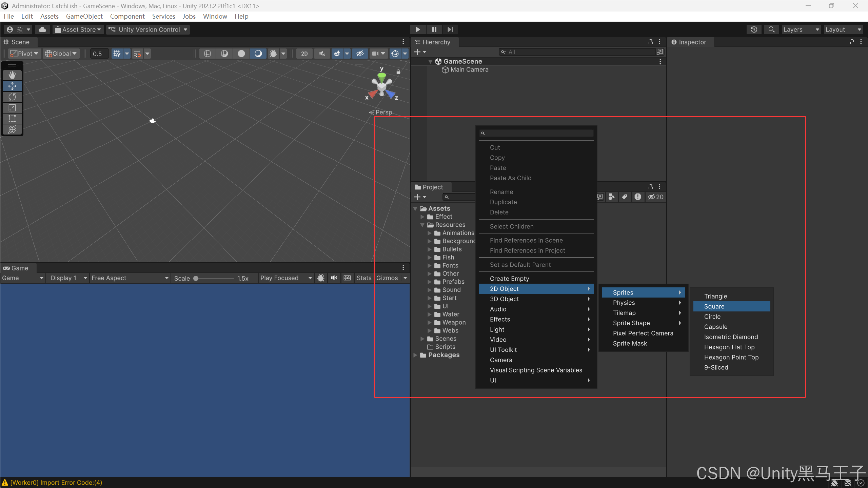Image resolution: width=868 pixels, height=488 pixels.
Task: Toggle the Stats overlay in Game view
Action: tap(363, 278)
